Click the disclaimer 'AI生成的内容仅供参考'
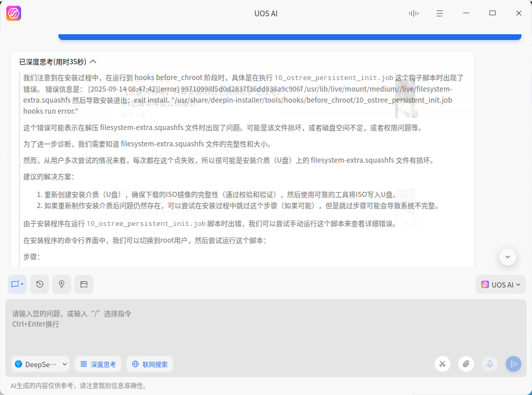Screen dimensions: 532x395 tap(78, 386)
